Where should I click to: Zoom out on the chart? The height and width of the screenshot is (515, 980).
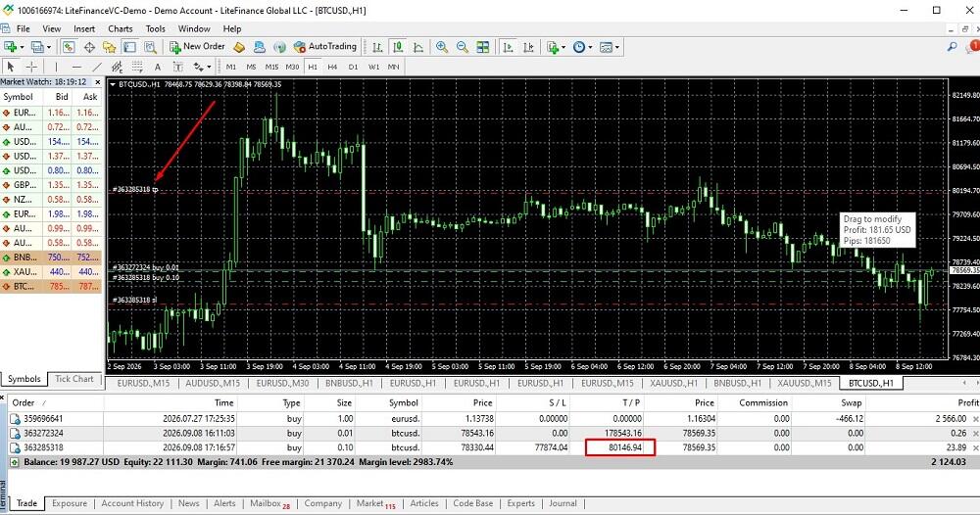click(x=463, y=47)
